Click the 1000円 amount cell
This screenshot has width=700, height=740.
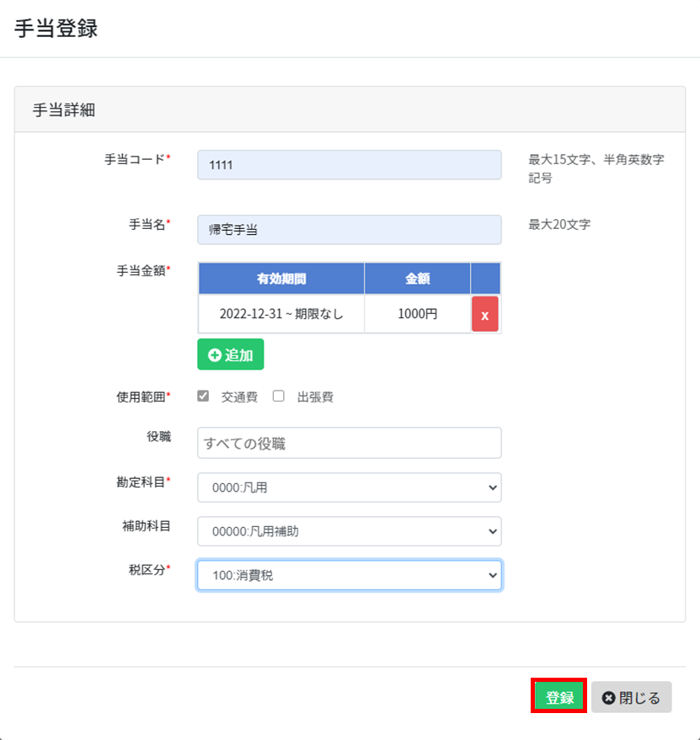coord(418,314)
